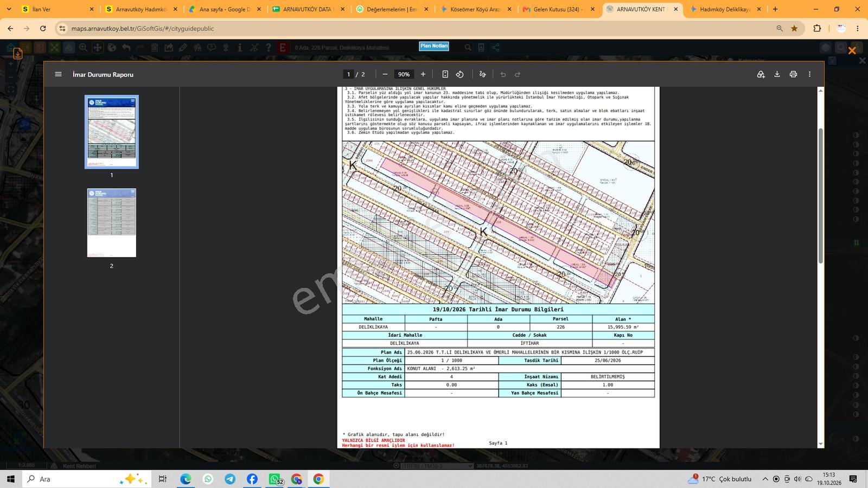Image resolution: width=868 pixels, height=488 pixels.
Task: Download the İmar Durumu Raporu PDF
Action: (x=777, y=74)
